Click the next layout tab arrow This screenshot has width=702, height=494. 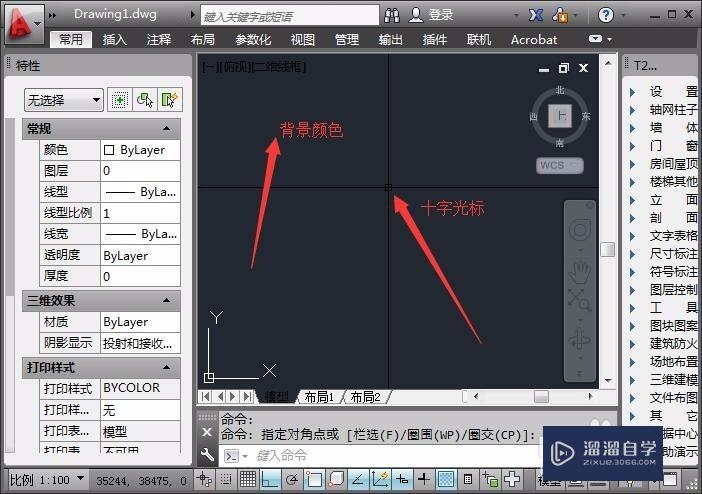[232, 396]
